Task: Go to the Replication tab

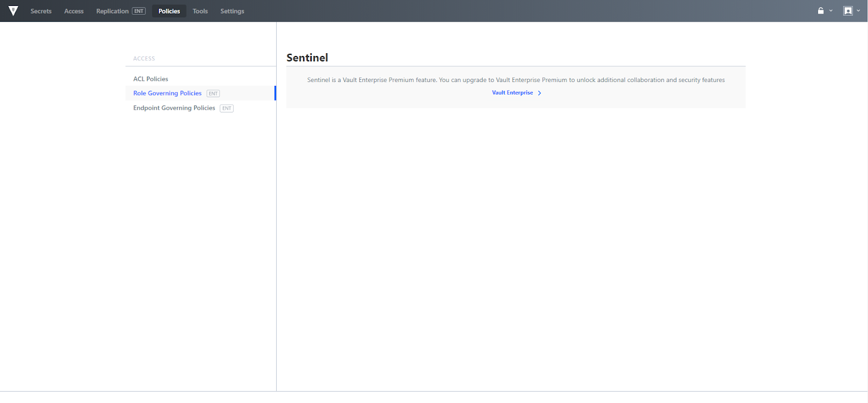Action: pos(121,11)
